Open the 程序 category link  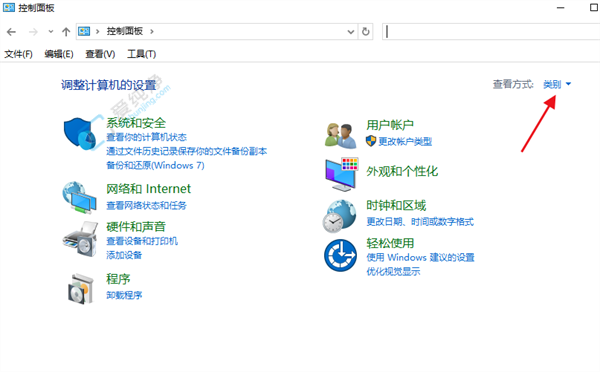point(118,279)
